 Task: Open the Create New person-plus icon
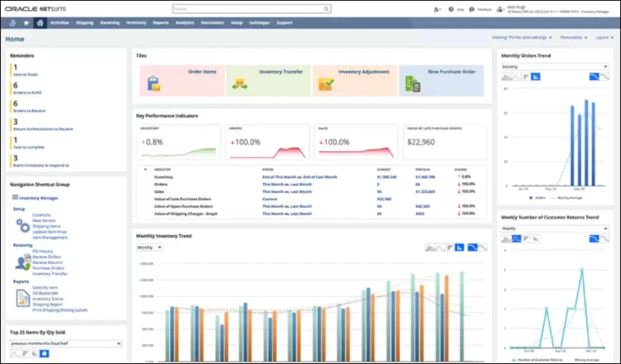coord(437,10)
